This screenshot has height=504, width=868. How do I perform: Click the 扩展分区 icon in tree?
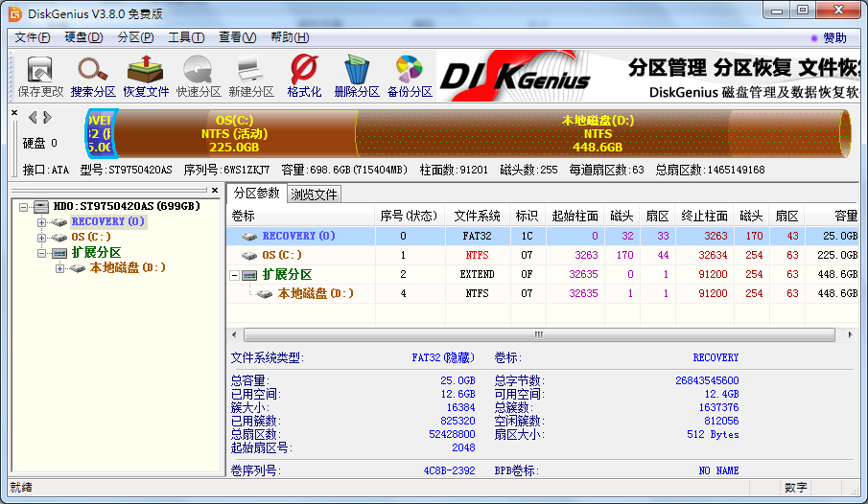point(59,253)
